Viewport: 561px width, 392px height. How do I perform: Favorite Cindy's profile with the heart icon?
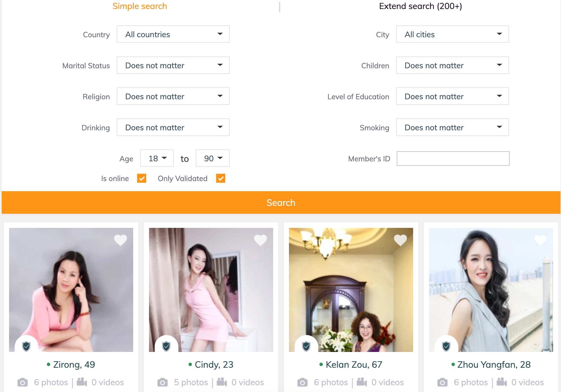[260, 240]
